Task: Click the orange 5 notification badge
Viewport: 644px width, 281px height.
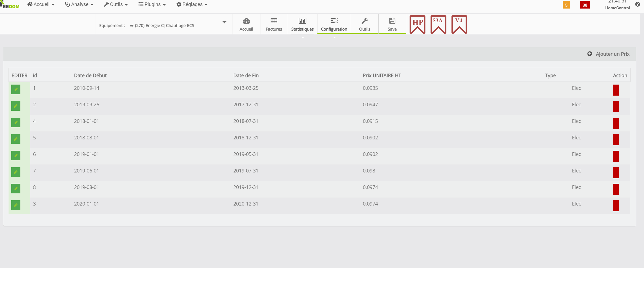Action: coord(566,5)
